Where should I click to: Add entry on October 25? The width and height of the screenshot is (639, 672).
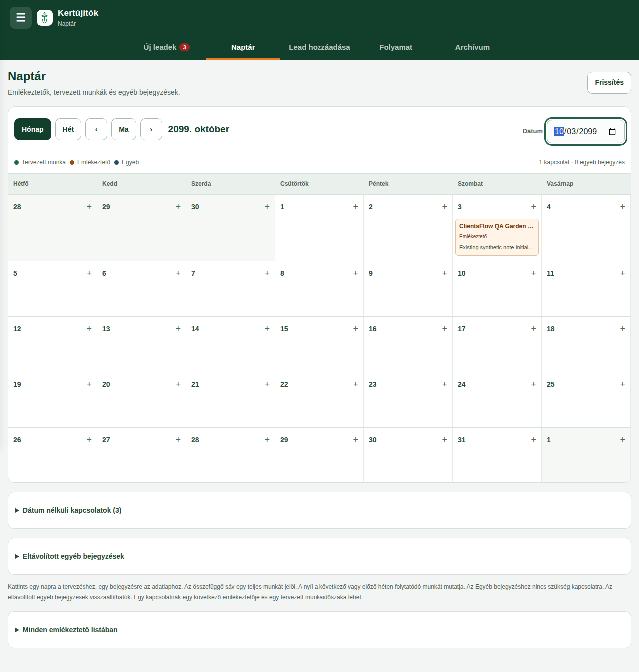tap(623, 384)
